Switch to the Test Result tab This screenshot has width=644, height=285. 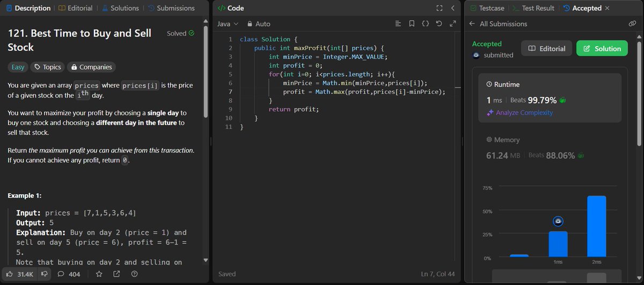click(x=533, y=8)
